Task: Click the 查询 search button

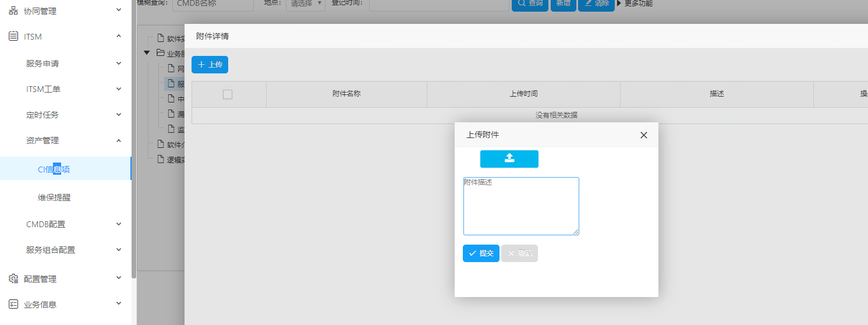Action: (x=529, y=3)
